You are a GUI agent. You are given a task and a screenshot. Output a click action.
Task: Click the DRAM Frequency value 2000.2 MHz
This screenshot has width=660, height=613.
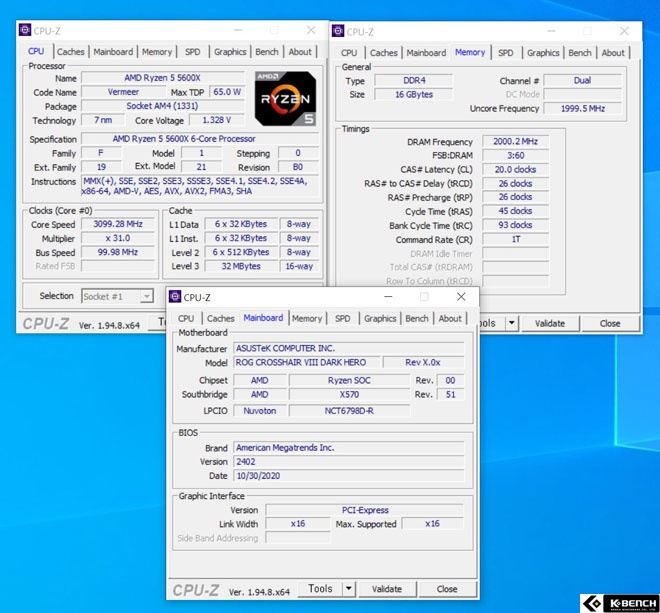(515, 141)
